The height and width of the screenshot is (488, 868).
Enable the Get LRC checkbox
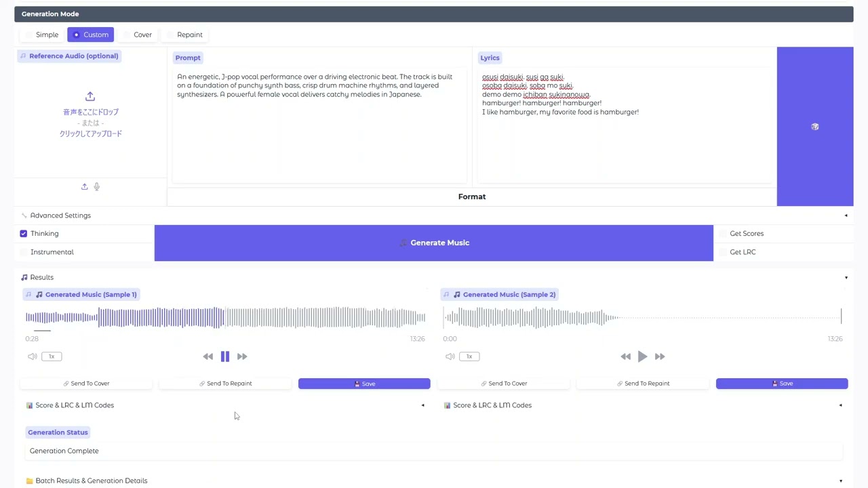724,252
